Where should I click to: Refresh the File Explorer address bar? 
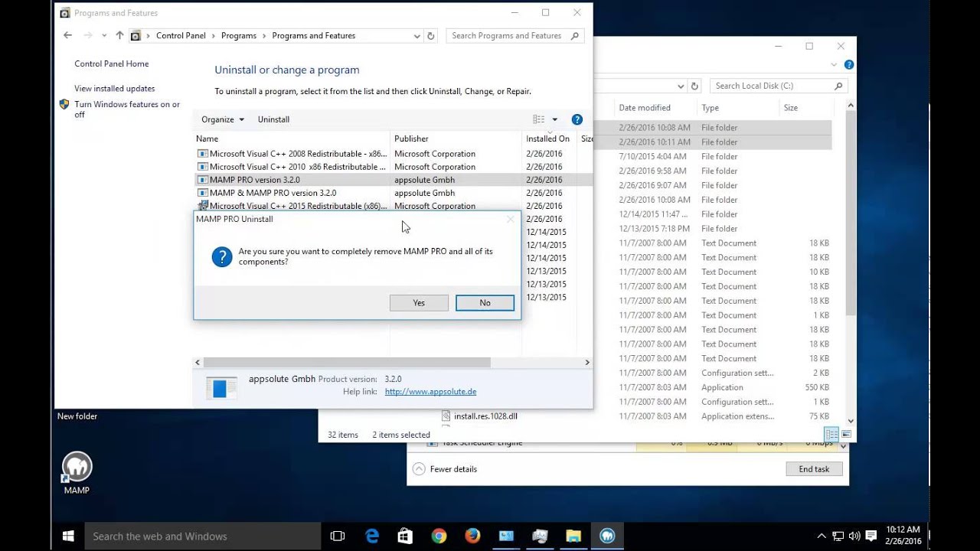click(x=694, y=86)
